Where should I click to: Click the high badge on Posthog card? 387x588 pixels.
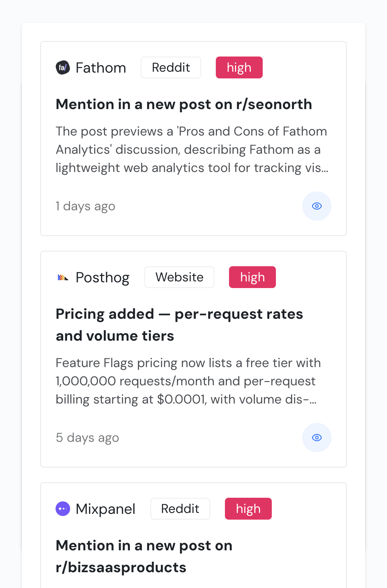(x=252, y=277)
